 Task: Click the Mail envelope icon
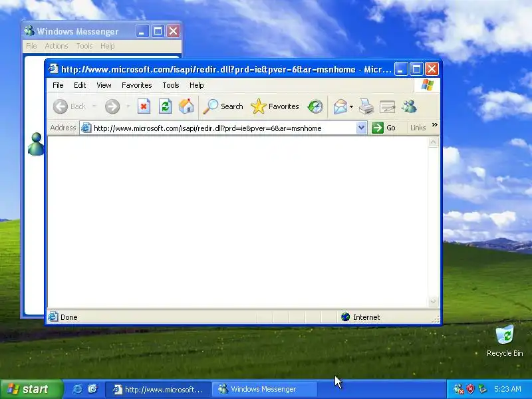click(x=340, y=106)
